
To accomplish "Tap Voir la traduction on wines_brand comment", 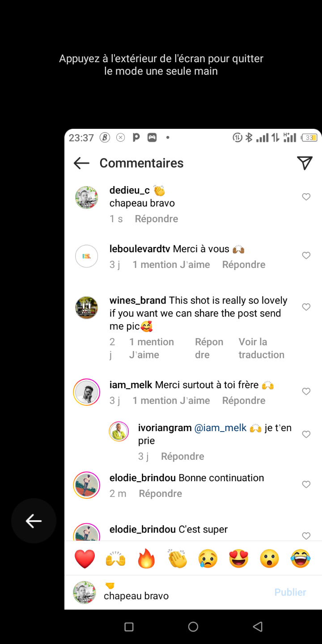I will coord(261,348).
